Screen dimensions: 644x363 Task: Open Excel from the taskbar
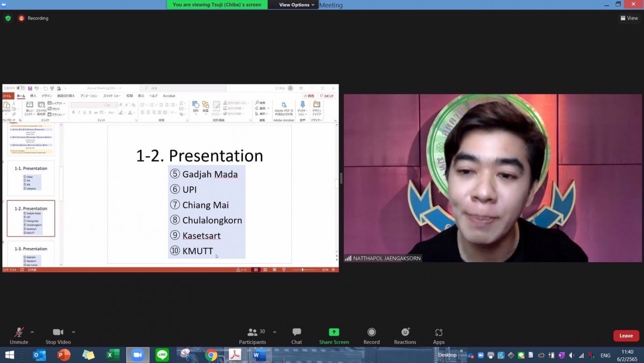[x=113, y=355]
